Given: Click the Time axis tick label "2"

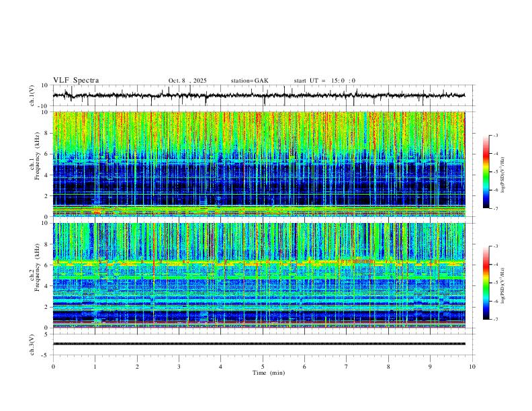Looking at the screenshot, I should point(137,367).
